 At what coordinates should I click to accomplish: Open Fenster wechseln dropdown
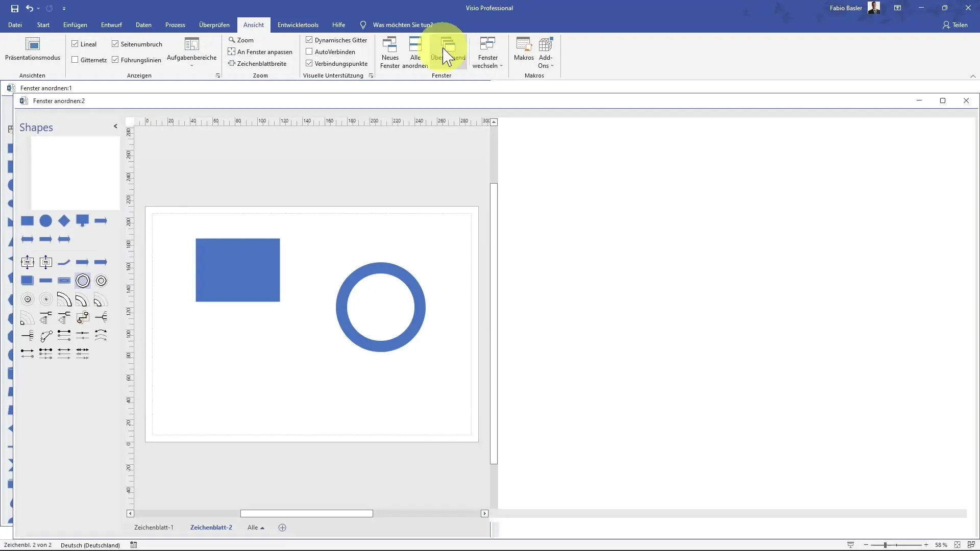[488, 53]
